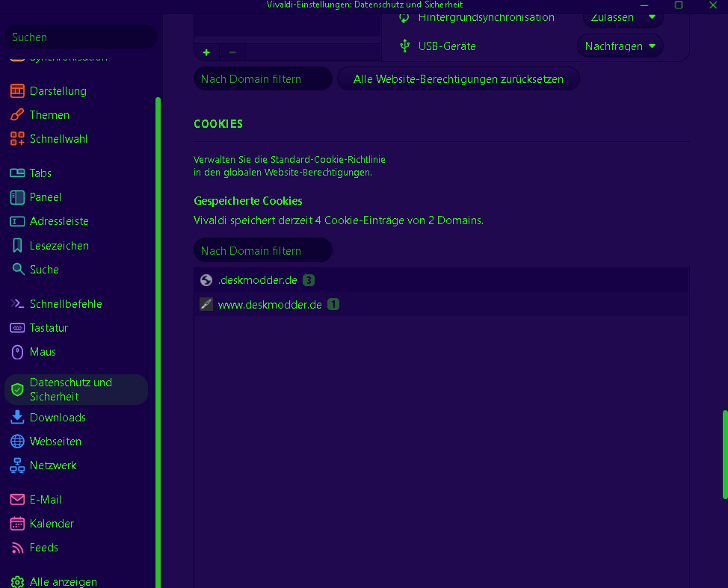Click the sidebar green scrollbar

click(x=158, y=342)
